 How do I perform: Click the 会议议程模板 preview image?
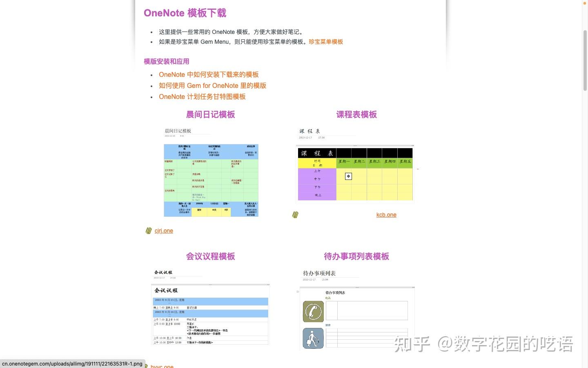click(211, 314)
